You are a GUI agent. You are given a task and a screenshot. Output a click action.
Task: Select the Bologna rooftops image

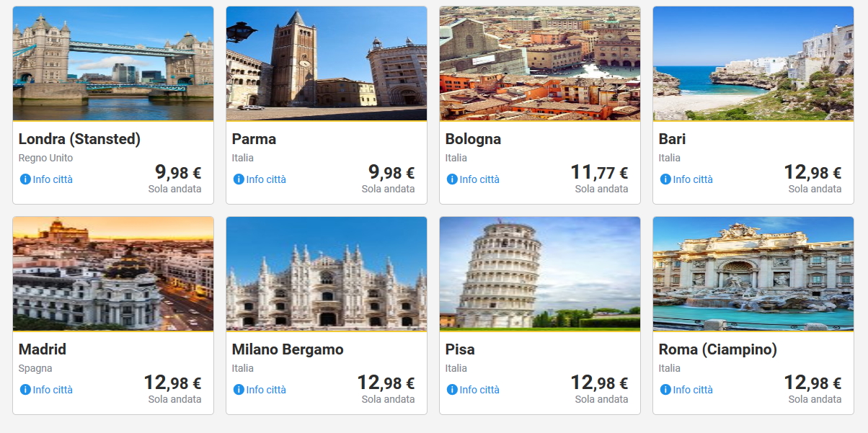(x=540, y=63)
